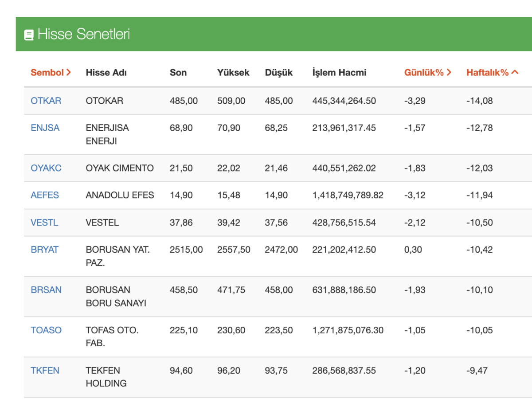This screenshot has height=399, width=532.
Task: Open OTKAR stock link
Action: click(x=46, y=101)
